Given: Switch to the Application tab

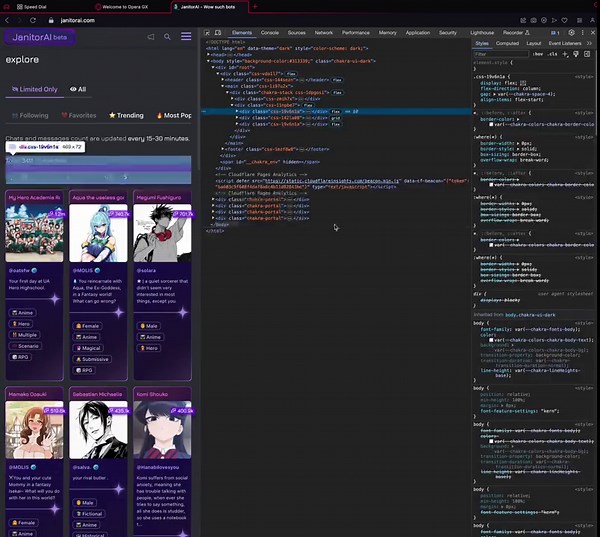Looking at the screenshot, I should coord(418,33).
